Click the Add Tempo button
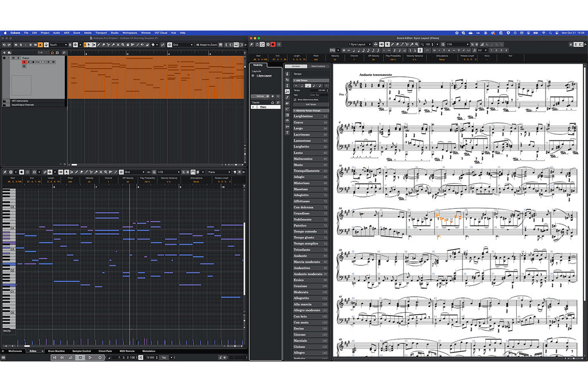Image resolution: width=588 pixels, height=392 pixels. [311, 104]
